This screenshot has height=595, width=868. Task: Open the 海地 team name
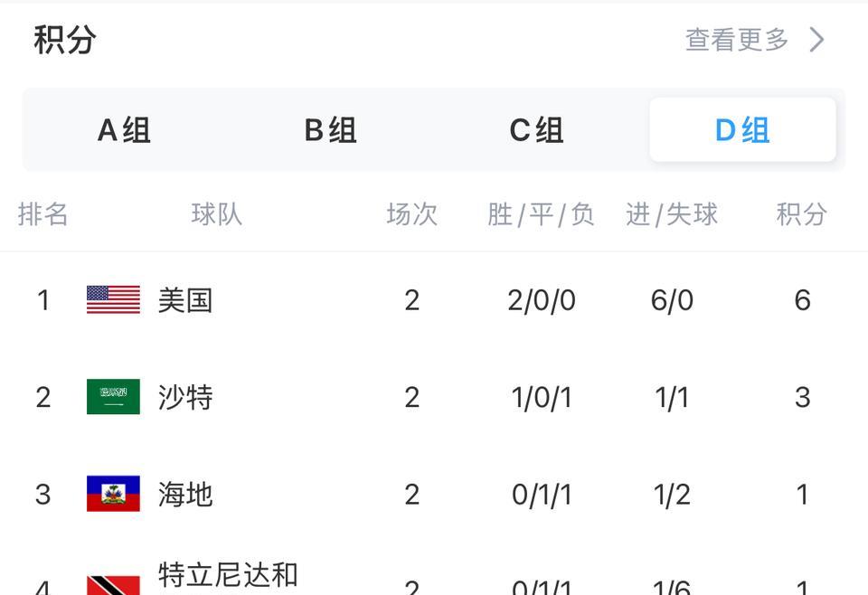[x=185, y=494]
